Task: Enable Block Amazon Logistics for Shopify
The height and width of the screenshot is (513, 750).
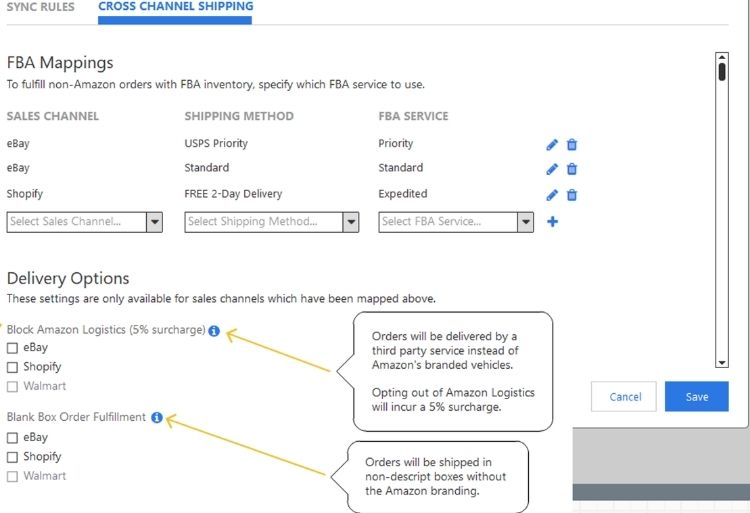Action: click(x=12, y=367)
